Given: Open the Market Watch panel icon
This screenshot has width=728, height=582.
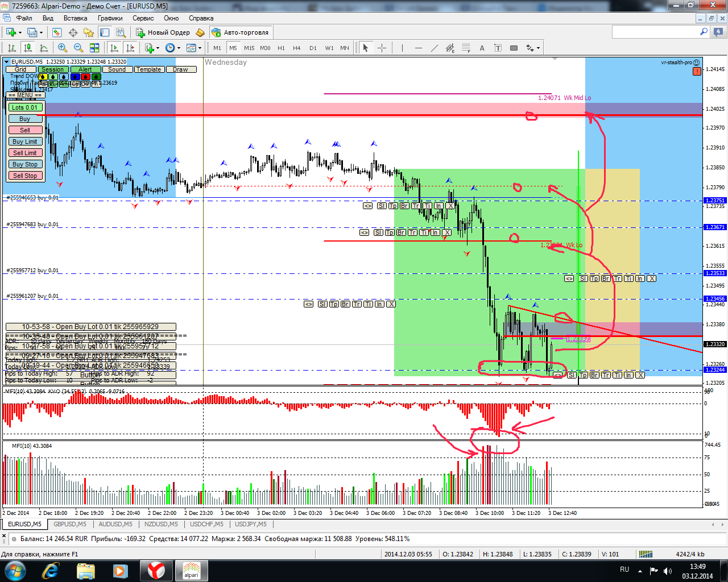Looking at the screenshot, I should pos(57,32).
